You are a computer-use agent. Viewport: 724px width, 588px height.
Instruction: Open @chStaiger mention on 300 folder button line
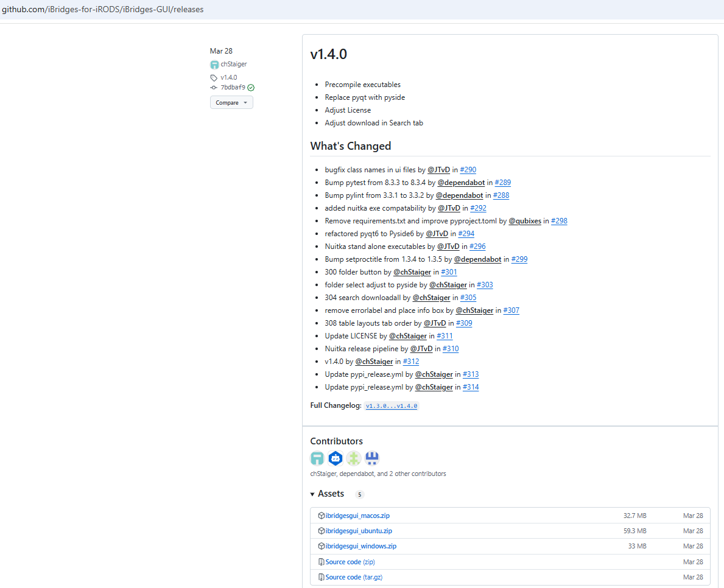tap(412, 272)
